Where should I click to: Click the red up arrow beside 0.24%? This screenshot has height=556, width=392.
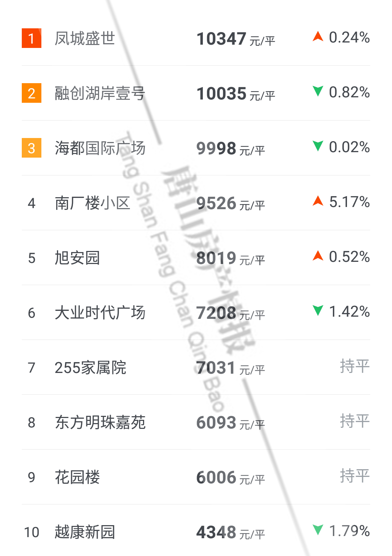click(x=318, y=37)
